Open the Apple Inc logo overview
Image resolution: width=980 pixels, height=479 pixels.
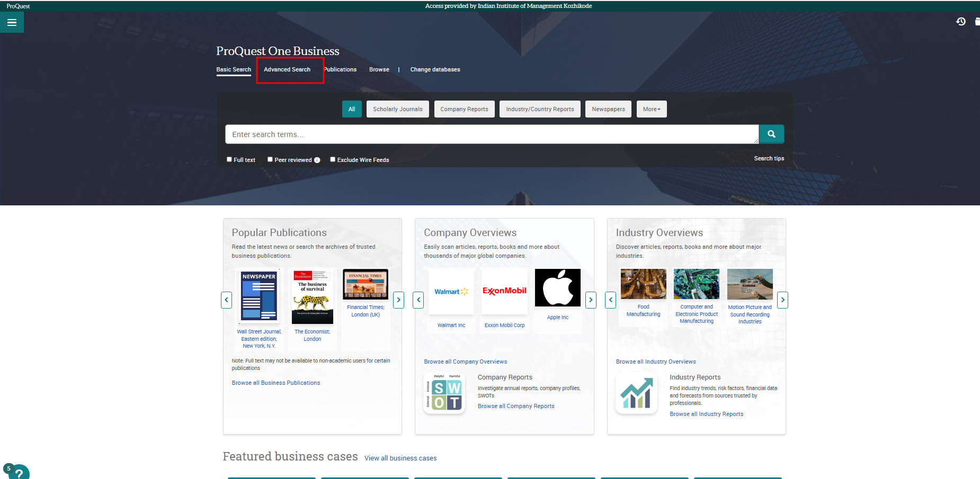pos(557,288)
